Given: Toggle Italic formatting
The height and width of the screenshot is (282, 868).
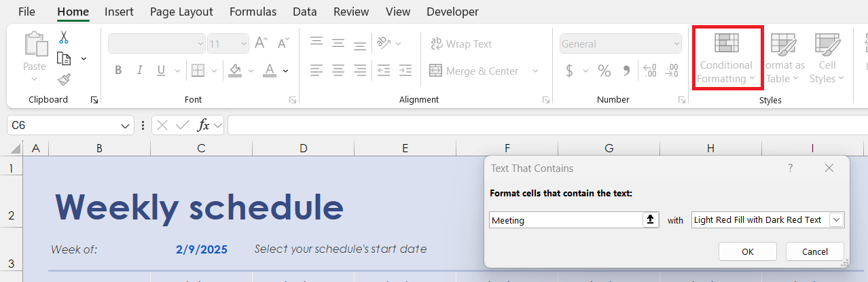Looking at the screenshot, I should (140, 70).
